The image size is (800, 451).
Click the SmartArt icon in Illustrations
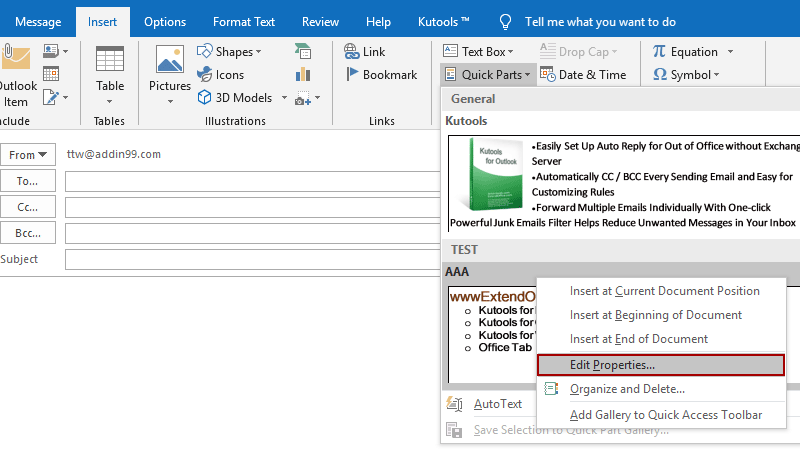[x=303, y=52]
